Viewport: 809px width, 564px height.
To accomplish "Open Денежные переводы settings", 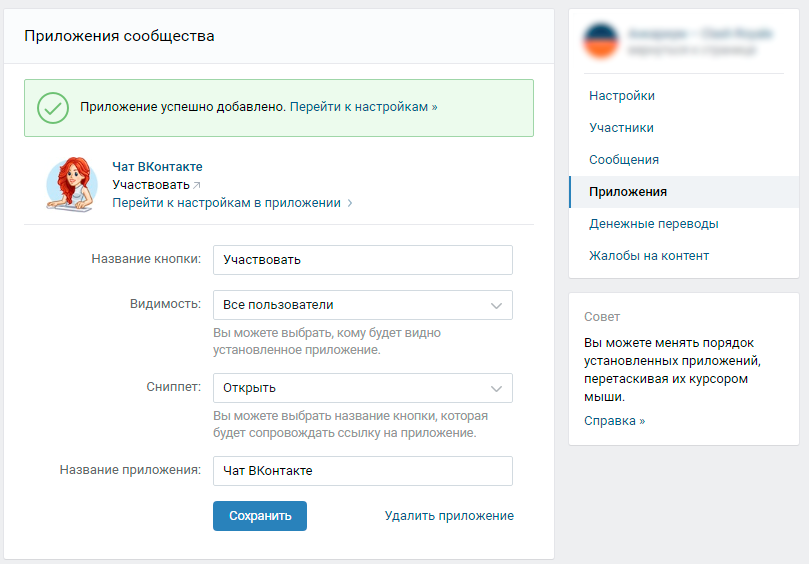I will tap(653, 224).
